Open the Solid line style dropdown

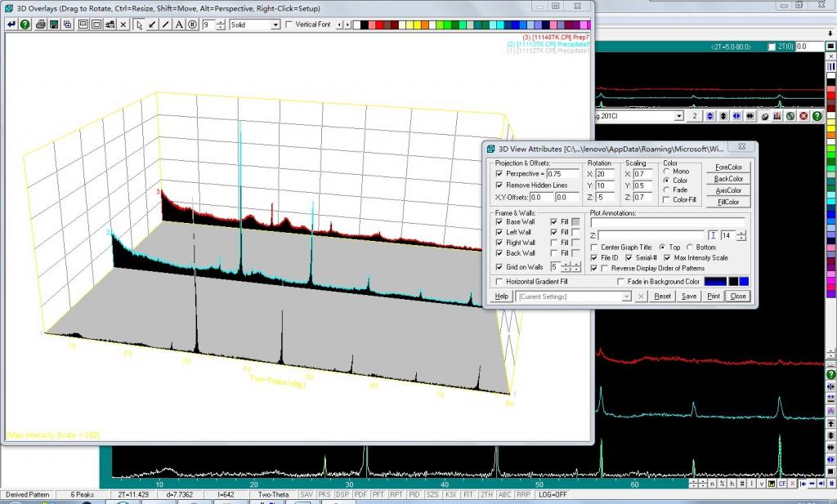[275, 25]
